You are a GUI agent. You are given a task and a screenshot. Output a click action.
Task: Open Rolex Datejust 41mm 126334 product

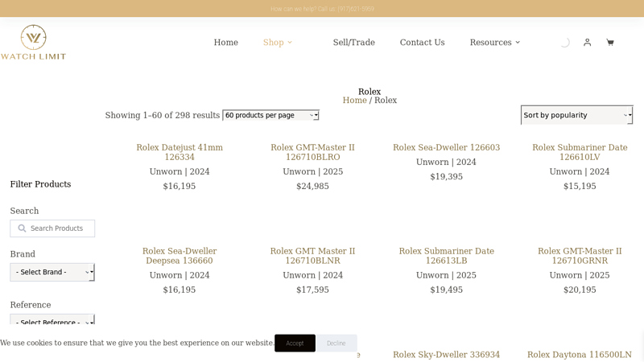coord(180,152)
